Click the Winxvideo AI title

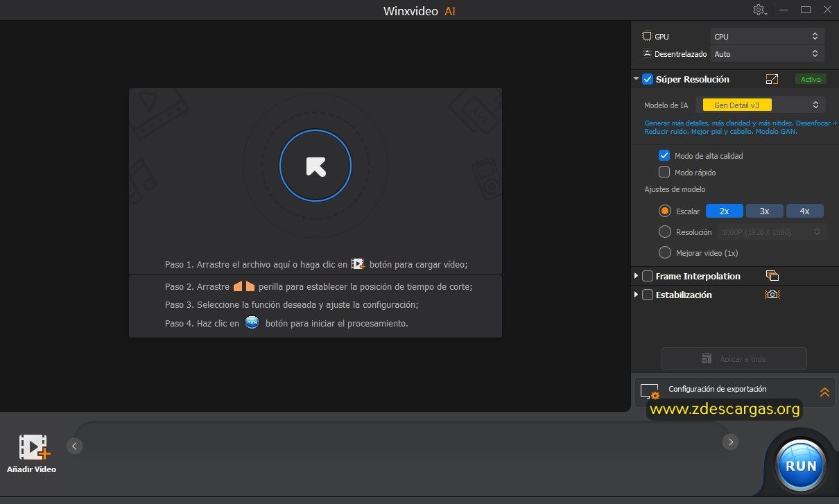(419, 11)
